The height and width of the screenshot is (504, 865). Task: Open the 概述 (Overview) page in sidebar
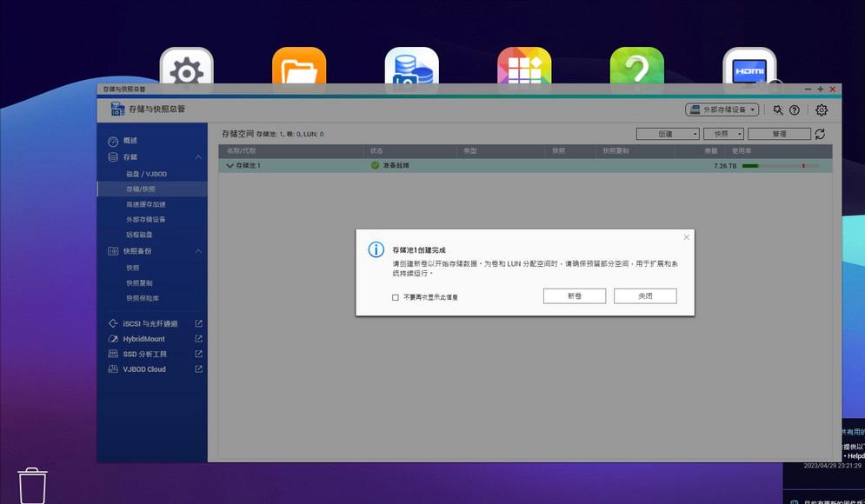(134, 140)
